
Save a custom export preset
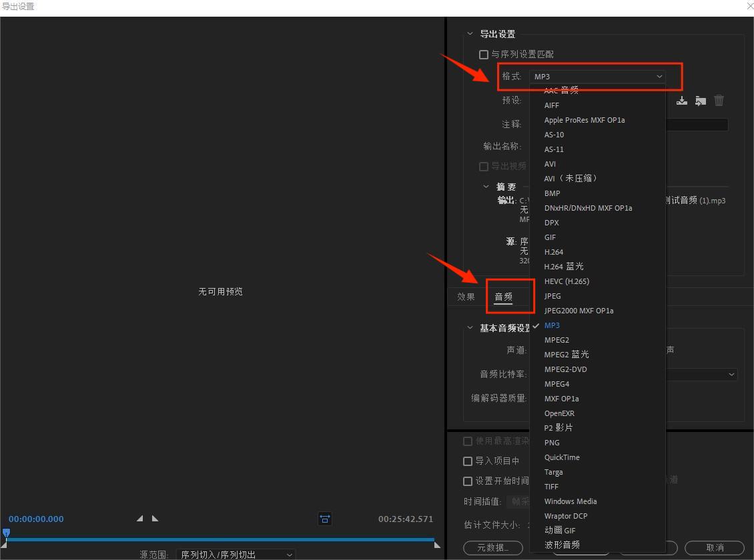[681, 100]
